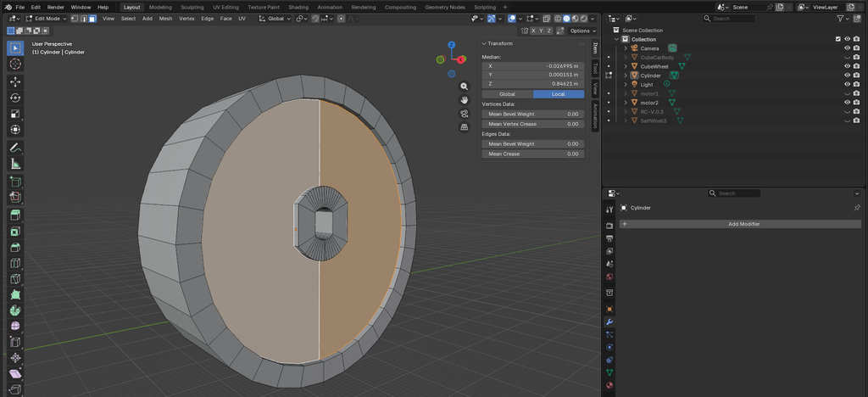The width and height of the screenshot is (868, 397).
Task: Switch transform orientation to Global
Action: tap(507, 94)
